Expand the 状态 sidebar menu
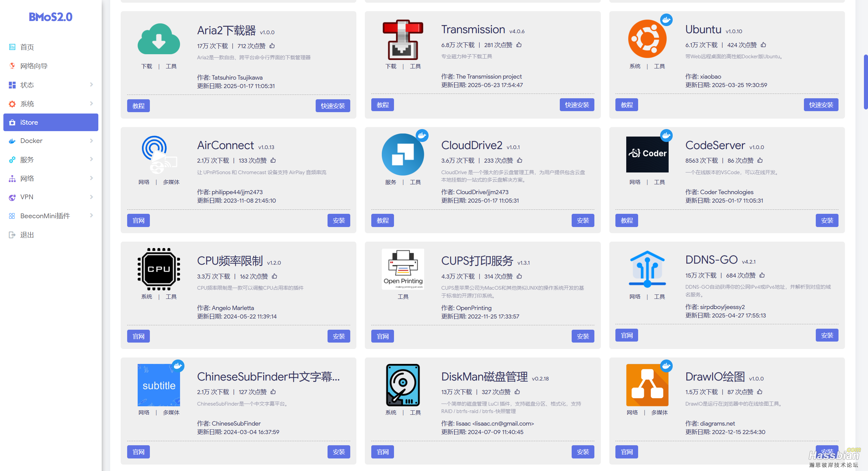 click(x=51, y=85)
